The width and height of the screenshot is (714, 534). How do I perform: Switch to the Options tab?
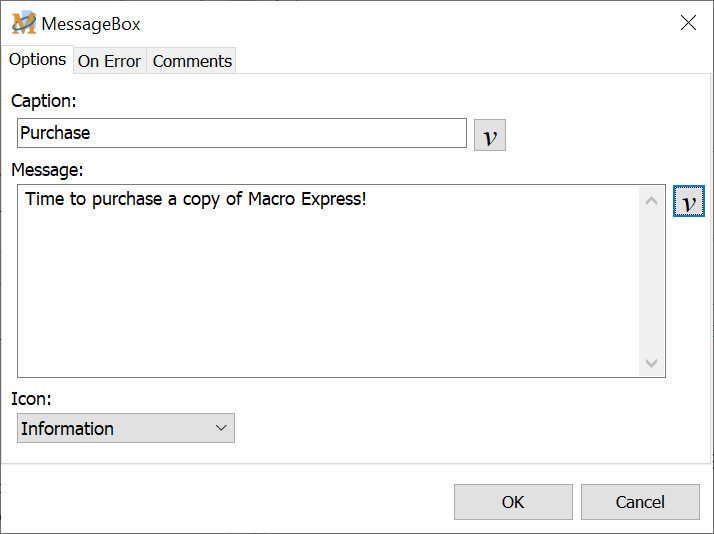(38, 60)
